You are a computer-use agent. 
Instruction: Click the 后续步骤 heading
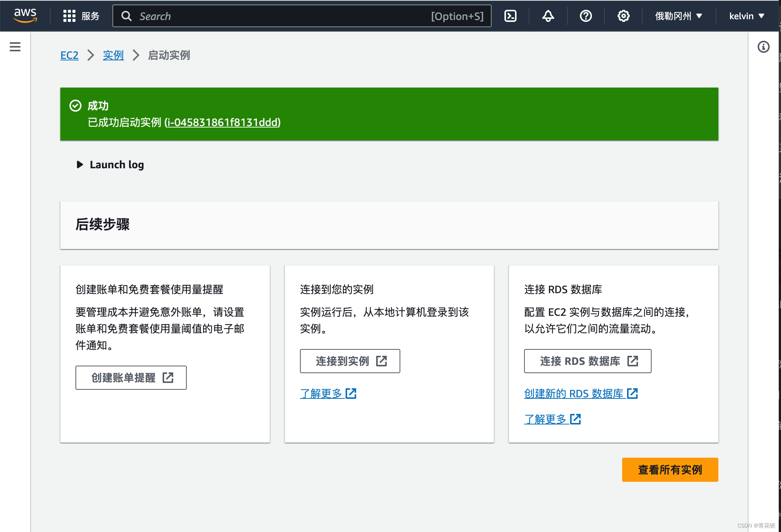103,224
